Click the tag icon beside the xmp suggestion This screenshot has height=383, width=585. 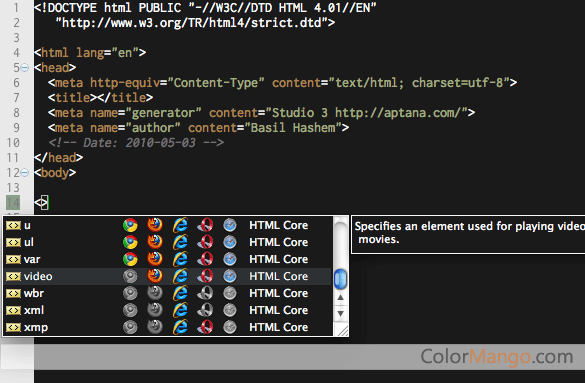(x=13, y=327)
